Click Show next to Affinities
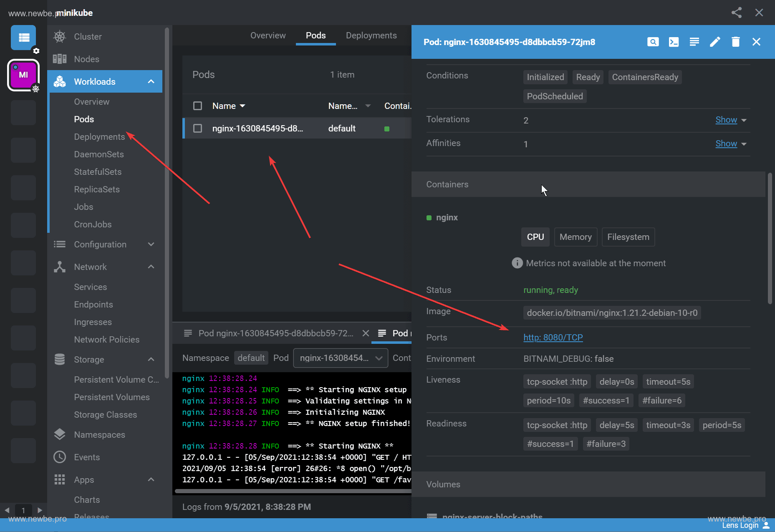Screen dimensions: 775x532 pos(730,144)
